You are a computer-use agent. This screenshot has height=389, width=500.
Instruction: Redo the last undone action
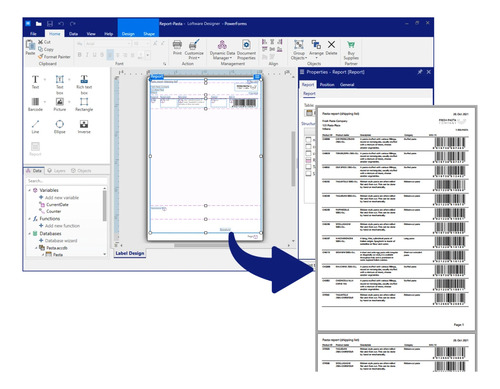[73, 24]
